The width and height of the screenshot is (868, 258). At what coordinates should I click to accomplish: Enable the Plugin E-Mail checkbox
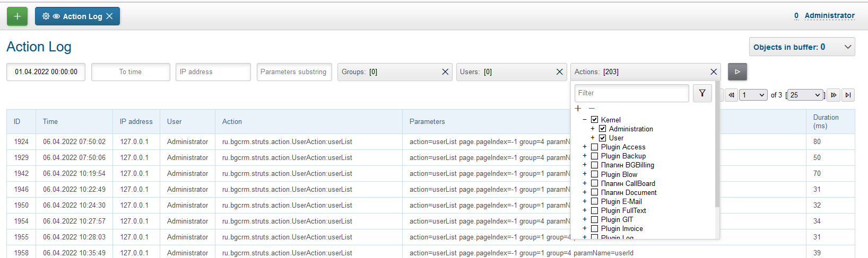pos(594,201)
